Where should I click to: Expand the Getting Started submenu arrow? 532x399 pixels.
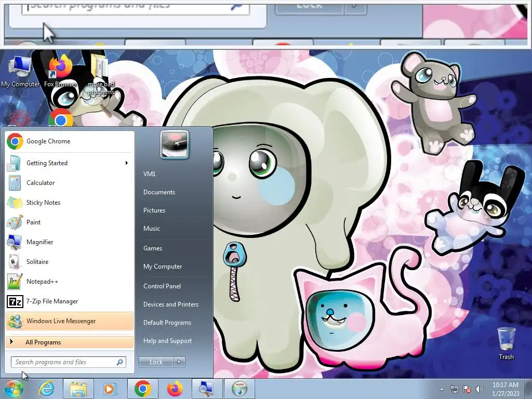127,163
